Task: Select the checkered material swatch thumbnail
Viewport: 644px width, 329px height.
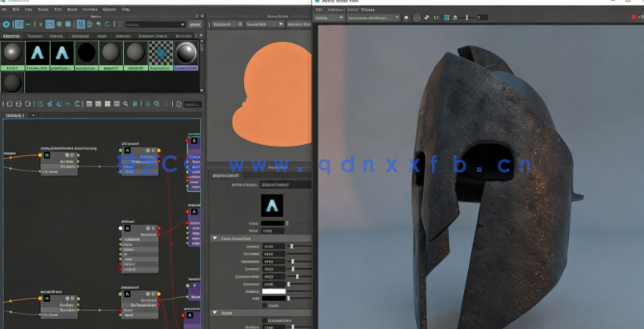Action: pos(161,54)
